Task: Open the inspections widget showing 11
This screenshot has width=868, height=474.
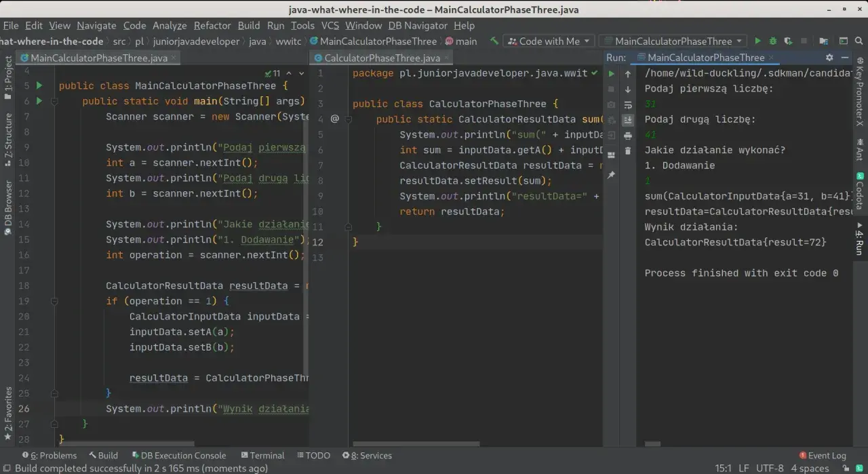Action: pyautogui.click(x=272, y=73)
